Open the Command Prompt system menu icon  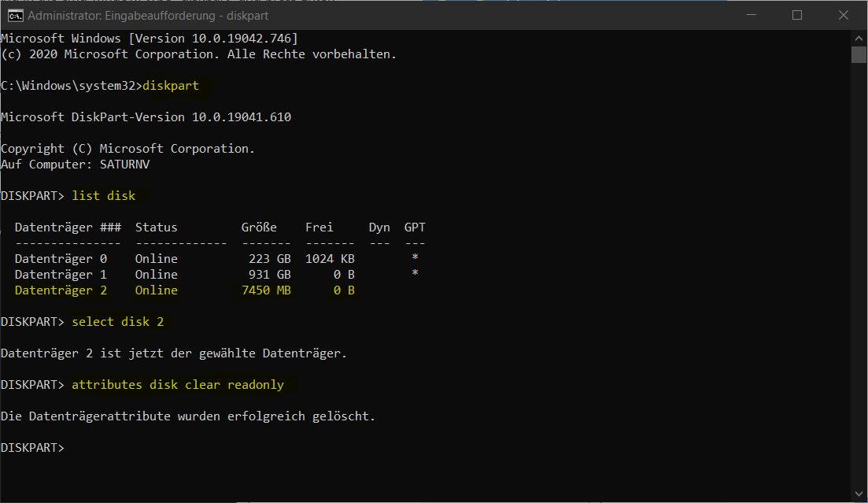[x=14, y=15]
